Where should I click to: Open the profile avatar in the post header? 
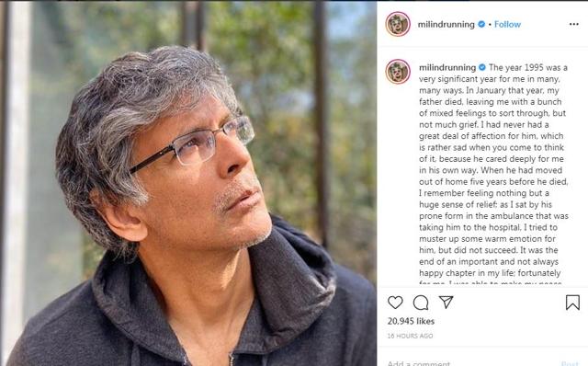pyautogui.click(x=398, y=24)
